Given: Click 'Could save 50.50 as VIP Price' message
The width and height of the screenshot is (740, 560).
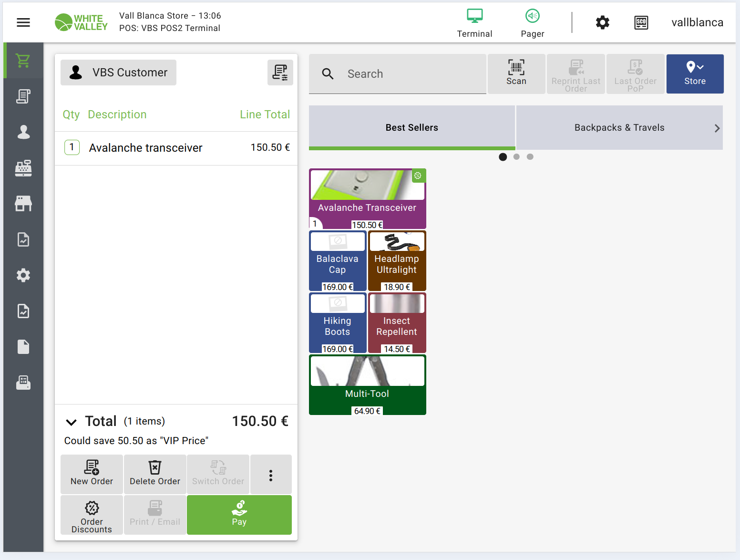Looking at the screenshot, I should click(x=136, y=441).
